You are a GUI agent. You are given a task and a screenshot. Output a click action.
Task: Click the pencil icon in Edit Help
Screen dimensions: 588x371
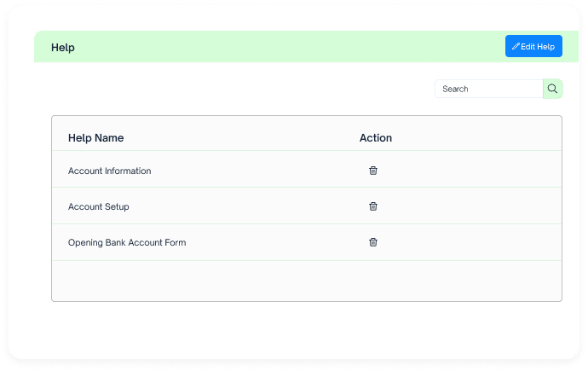[516, 46]
